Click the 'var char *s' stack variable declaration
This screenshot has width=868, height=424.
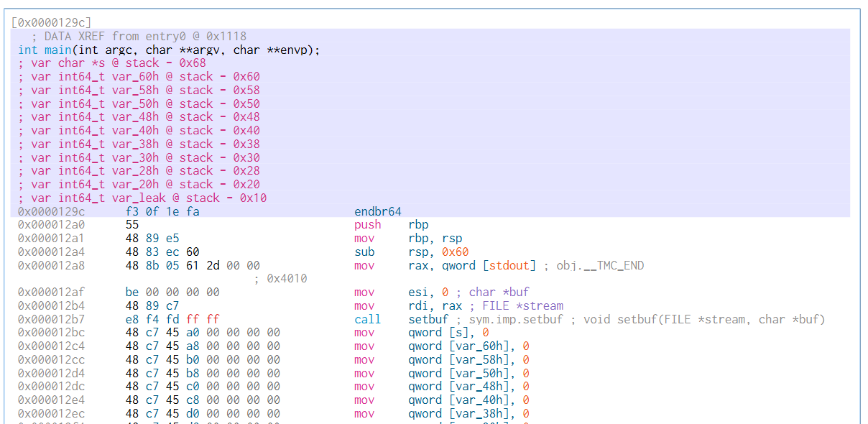[x=112, y=63]
